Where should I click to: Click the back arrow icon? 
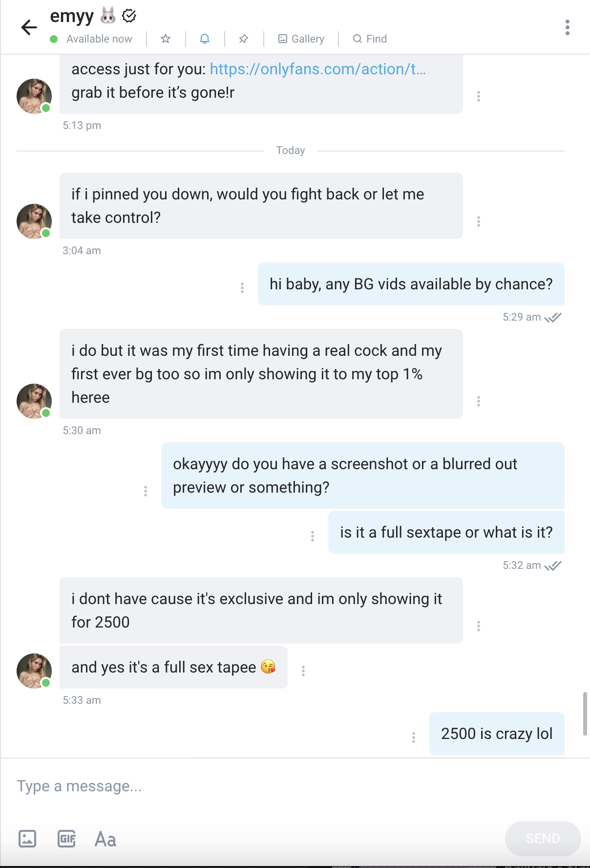point(29,27)
